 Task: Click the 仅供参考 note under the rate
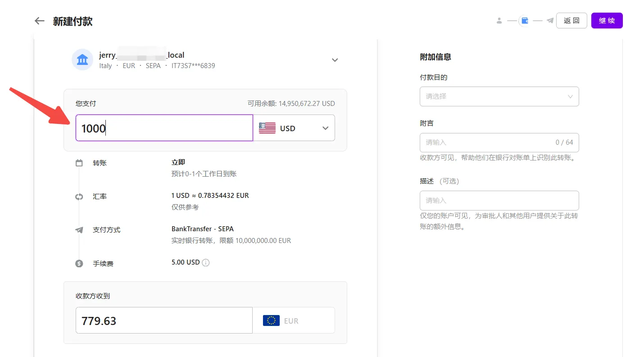(x=185, y=207)
